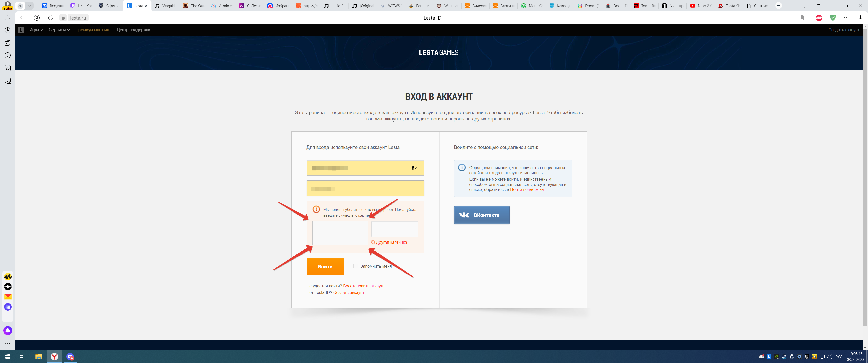Click Другая картинка captcha refresh link
Screen dimensions: 868x363
pos(391,243)
